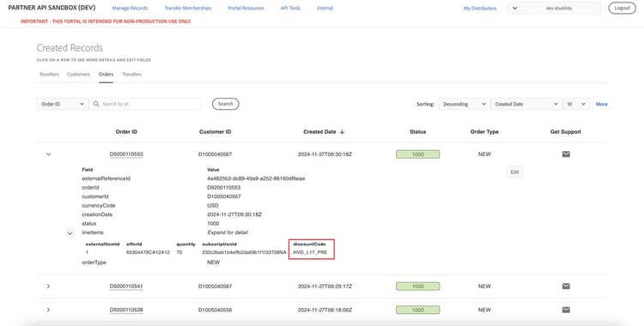Open the API Tools menu
The width and height of the screenshot is (644, 326).
click(x=290, y=9)
